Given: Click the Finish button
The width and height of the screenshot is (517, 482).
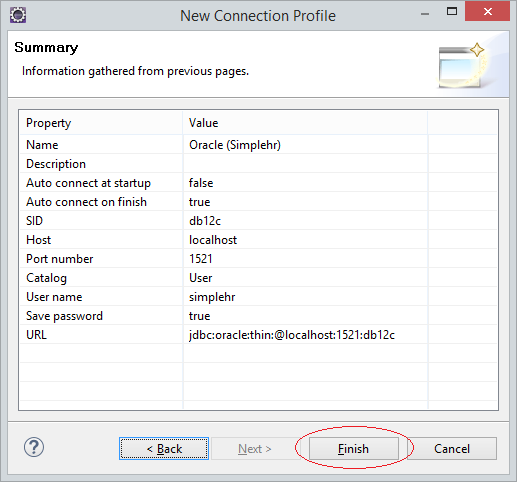Looking at the screenshot, I should click(354, 449).
